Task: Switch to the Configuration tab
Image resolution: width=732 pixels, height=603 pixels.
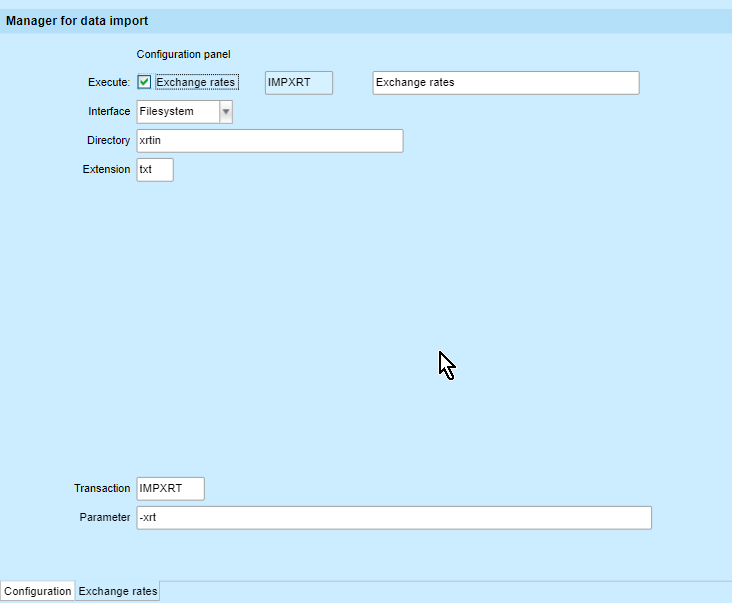Action: (x=37, y=591)
